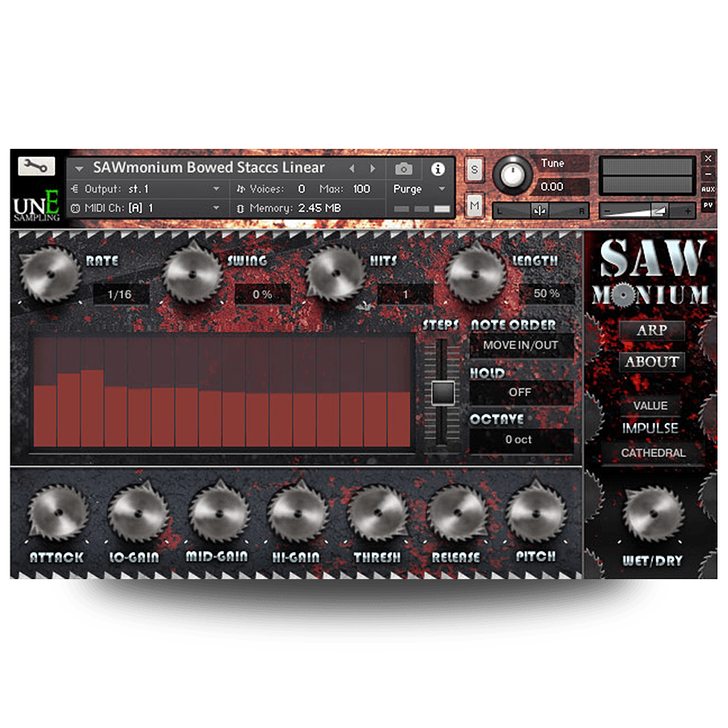The image size is (728, 728).
Task: Switch to the ABOUT page
Action: (x=652, y=362)
